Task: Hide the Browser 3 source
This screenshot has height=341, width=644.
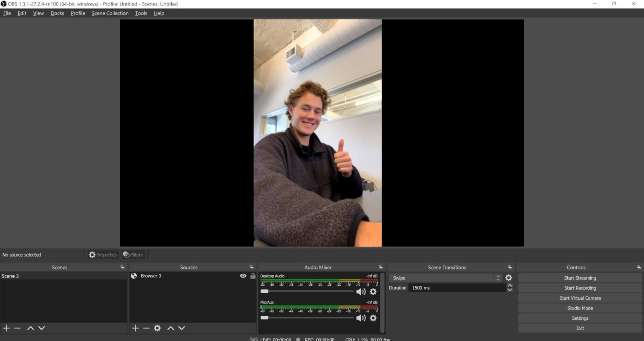Action: point(243,276)
